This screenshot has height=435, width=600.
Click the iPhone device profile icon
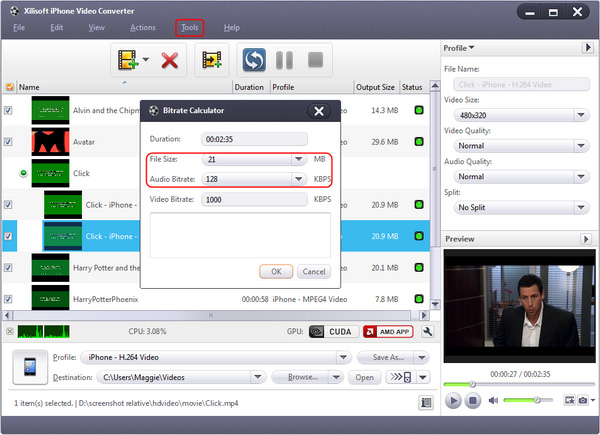(30, 367)
